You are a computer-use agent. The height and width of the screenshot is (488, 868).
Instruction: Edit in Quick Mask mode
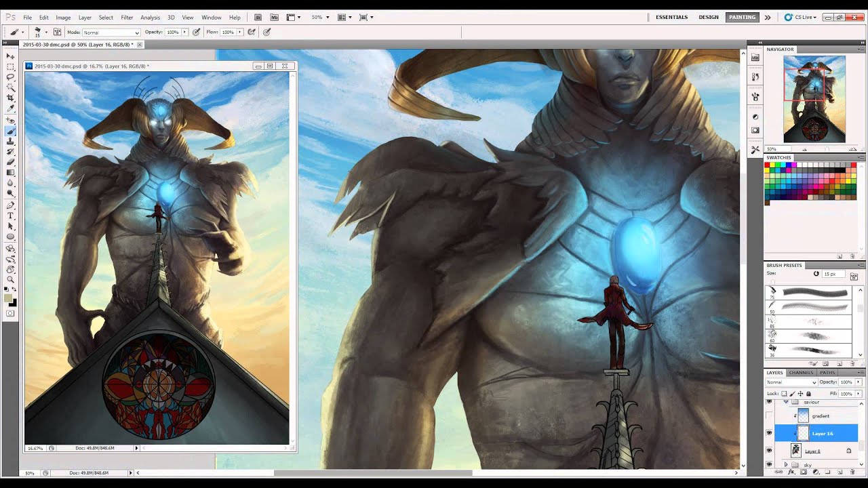point(10,313)
